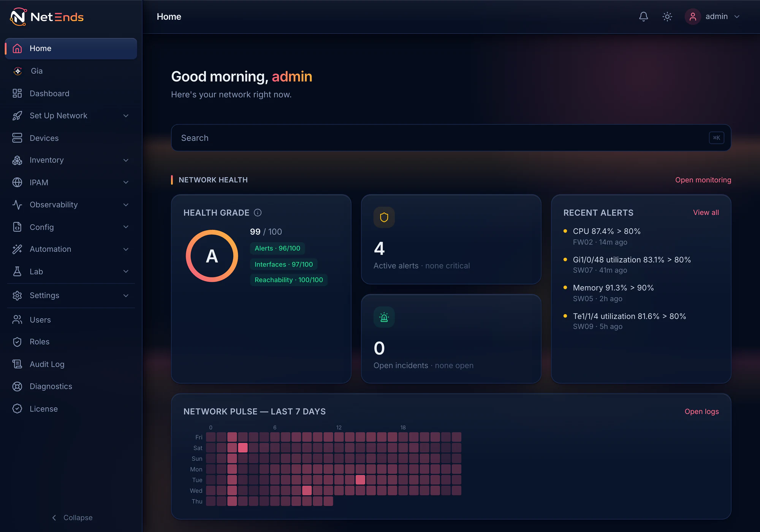
Task: Click the IPAM globe icon
Action: pos(17,182)
